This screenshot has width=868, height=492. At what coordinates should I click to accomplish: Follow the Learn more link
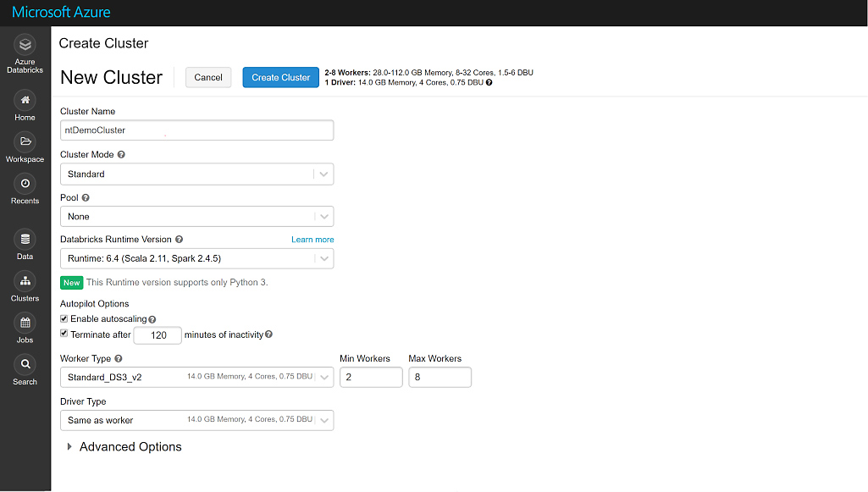(312, 240)
